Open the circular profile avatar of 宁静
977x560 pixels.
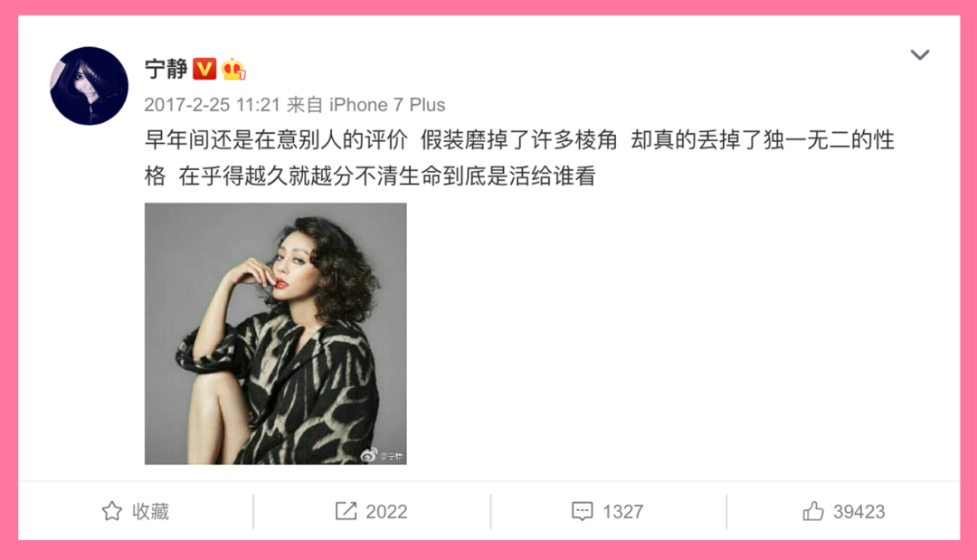(89, 86)
